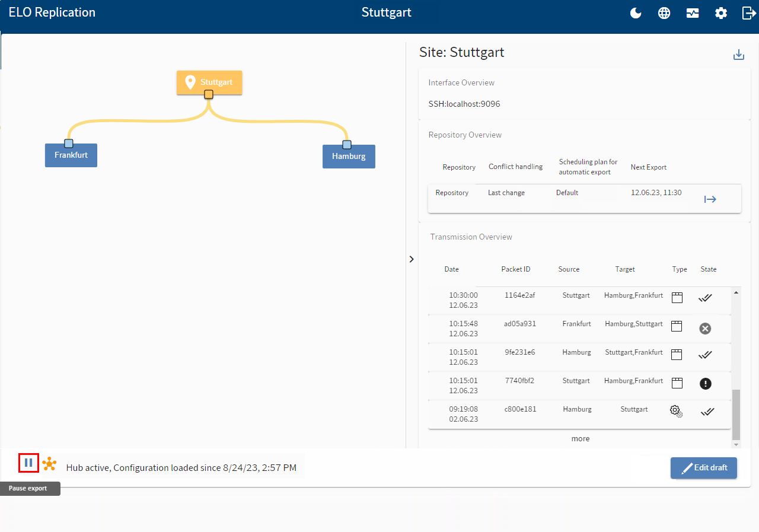
Task: Click success state checkmarks for 1164e2af
Action: point(706,298)
